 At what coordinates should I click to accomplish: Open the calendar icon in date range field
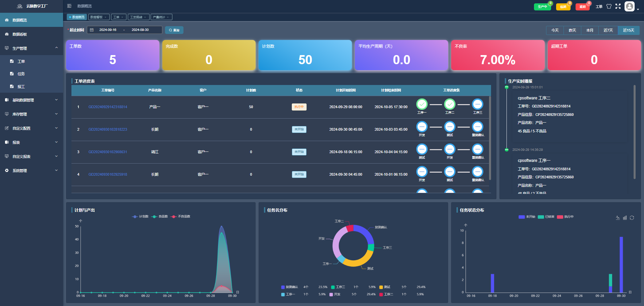tap(92, 30)
